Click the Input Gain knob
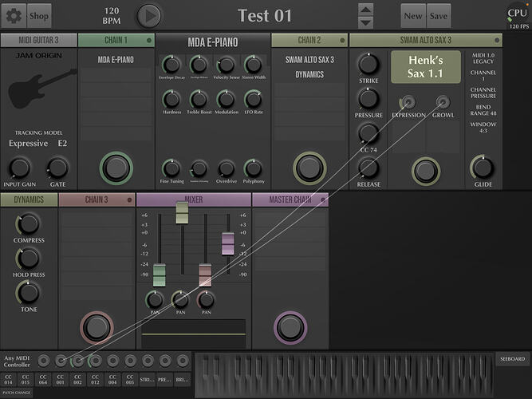The width and height of the screenshot is (532, 399). click(x=19, y=168)
